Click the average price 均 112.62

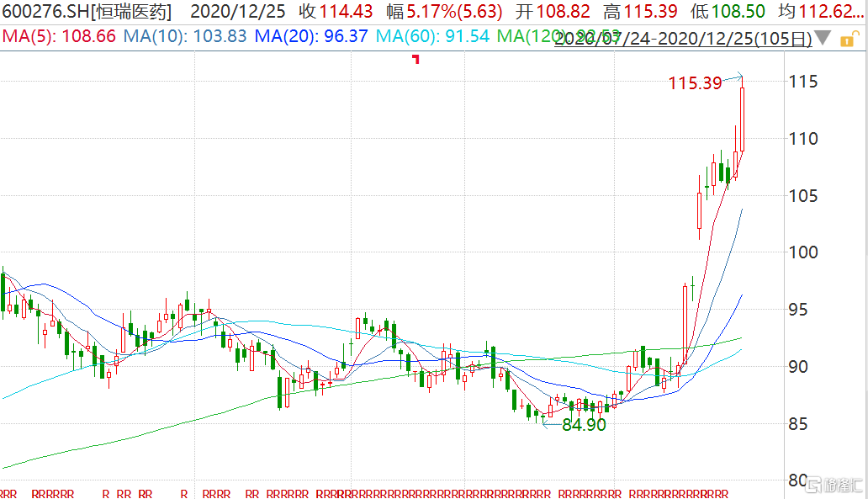[822, 11]
